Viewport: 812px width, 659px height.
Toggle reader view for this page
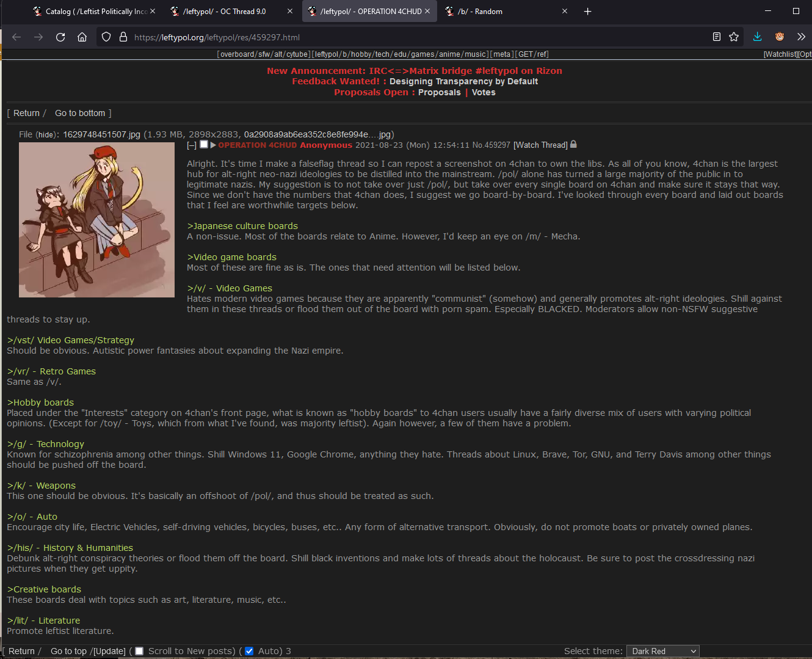[x=717, y=37]
